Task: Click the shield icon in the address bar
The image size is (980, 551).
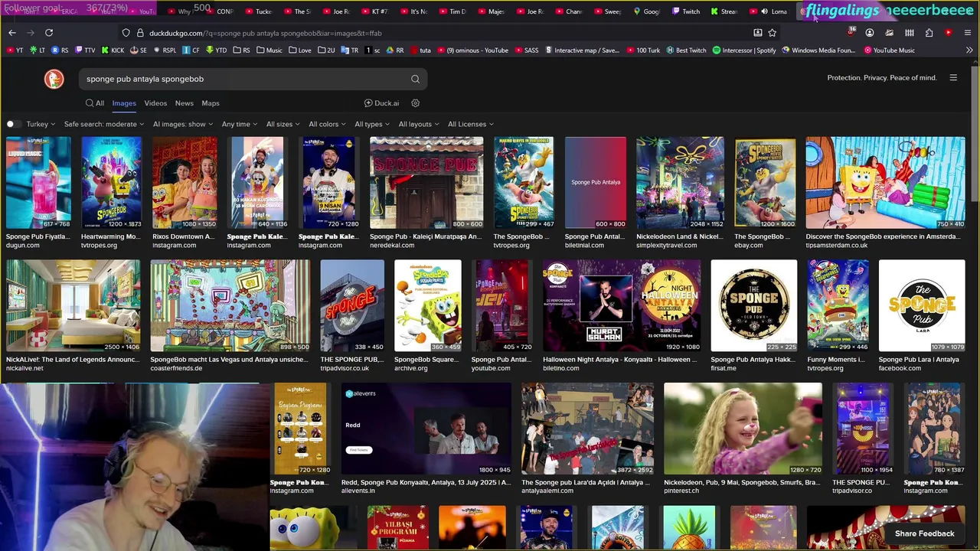Action: pos(126,33)
